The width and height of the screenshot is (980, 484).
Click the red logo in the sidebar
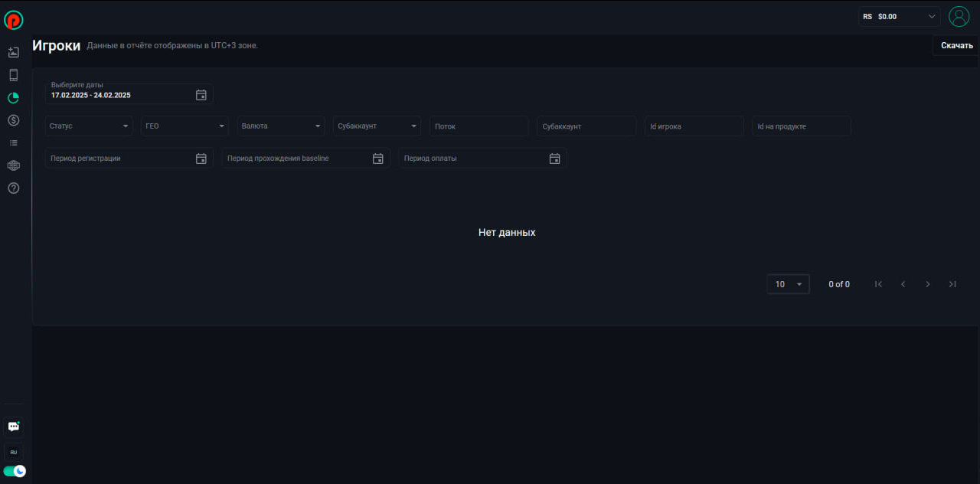[x=14, y=20]
